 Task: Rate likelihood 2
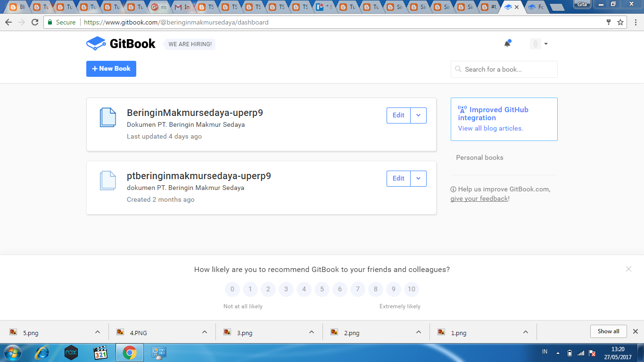(268, 289)
